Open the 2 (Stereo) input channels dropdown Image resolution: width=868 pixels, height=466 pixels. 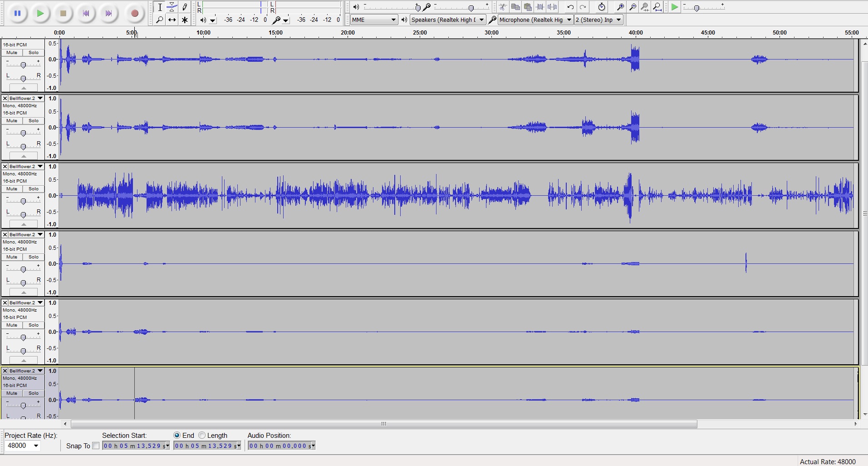[x=598, y=20]
